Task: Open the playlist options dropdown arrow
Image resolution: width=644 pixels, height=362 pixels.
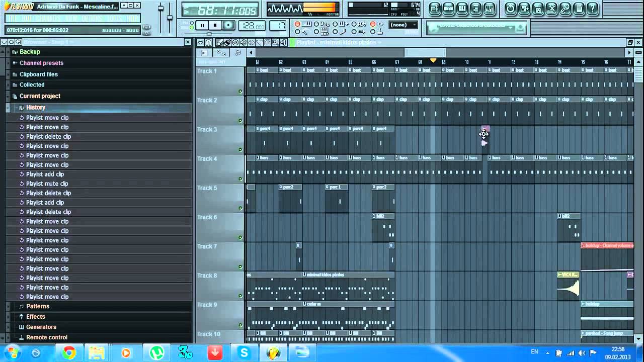Action: coord(201,43)
